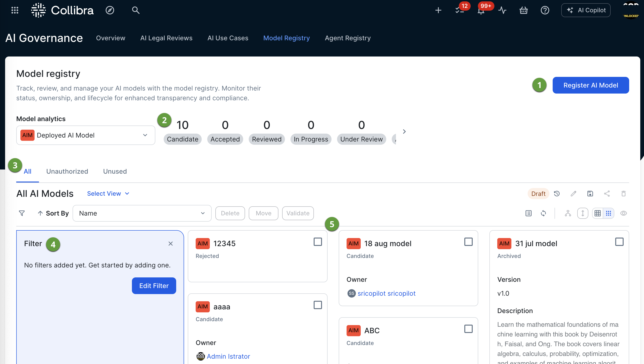Click the Register AI Model button
Screen dimensions: 644x364
[x=590, y=85]
